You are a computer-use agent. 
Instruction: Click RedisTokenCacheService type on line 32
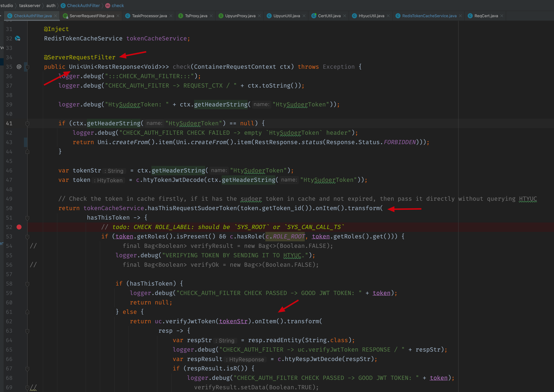83,38
